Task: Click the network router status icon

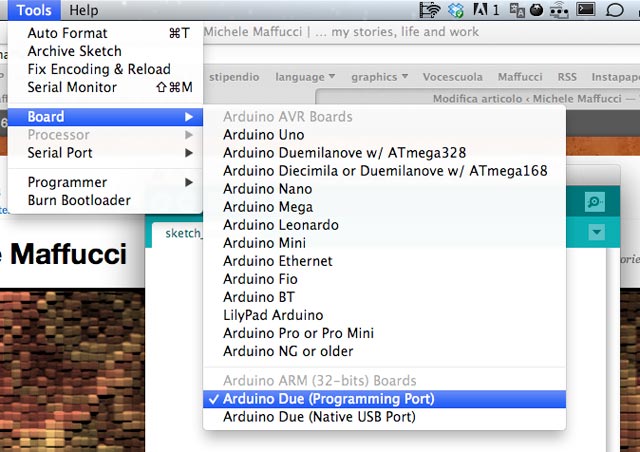Action: (560, 10)
